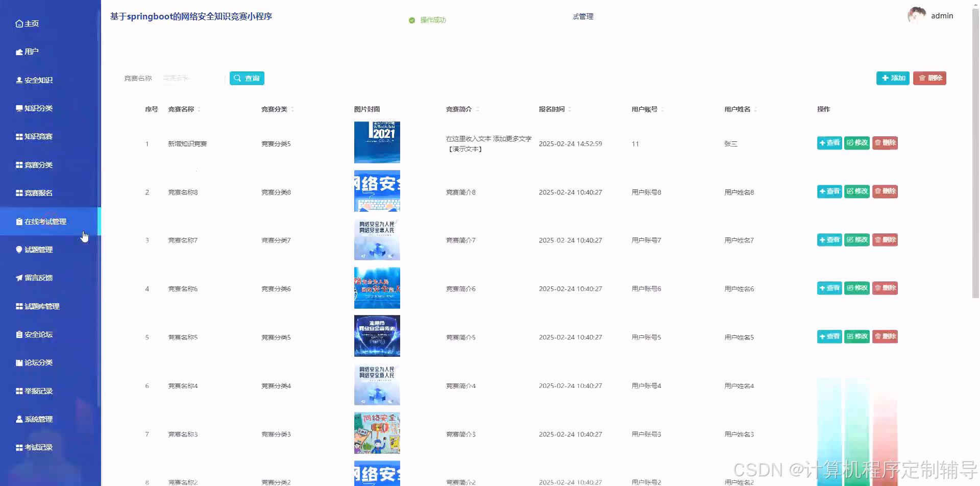980x486 pixels.
Task: Navigate to 主页 via its home icon
Action: click(19, 23)
